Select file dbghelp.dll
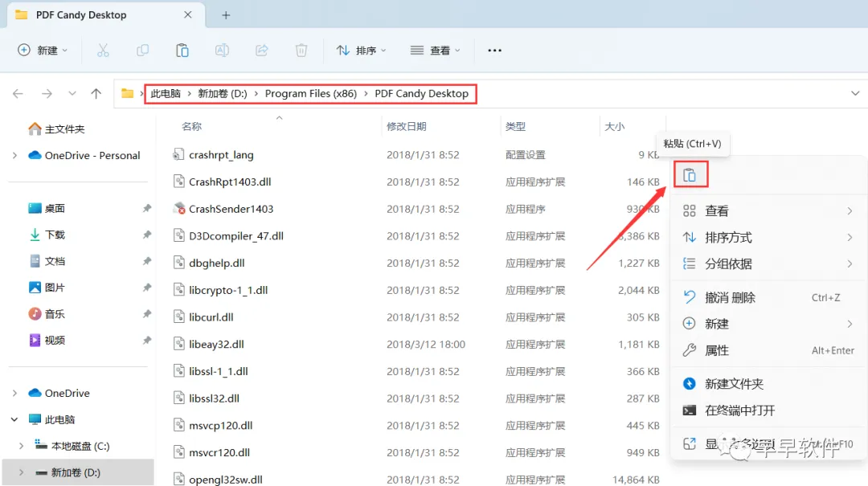Screen dimensions: 868x486 tap(216, 263)
